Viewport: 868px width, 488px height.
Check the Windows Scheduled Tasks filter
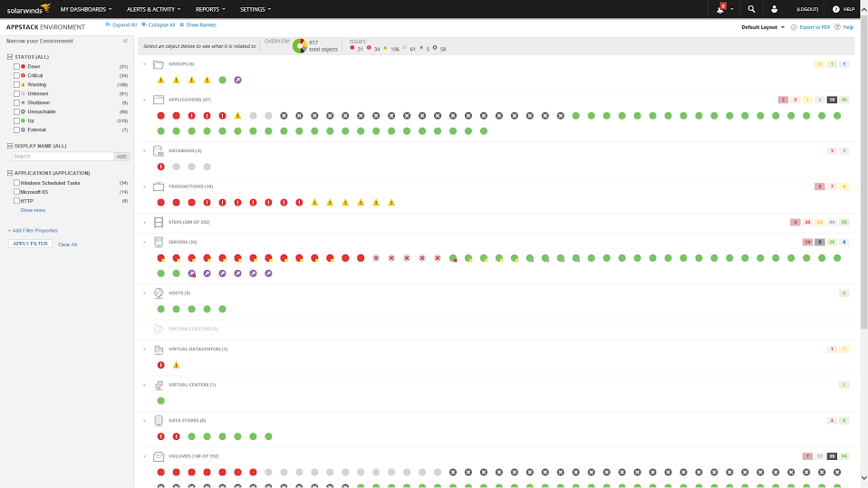click(x=16, y=183)
